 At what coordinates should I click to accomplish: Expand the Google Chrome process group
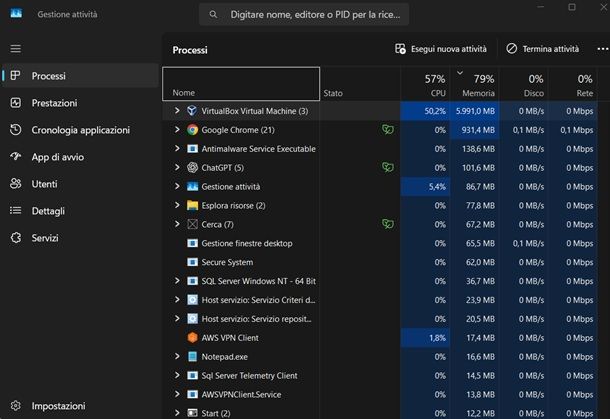coord(177,130)
